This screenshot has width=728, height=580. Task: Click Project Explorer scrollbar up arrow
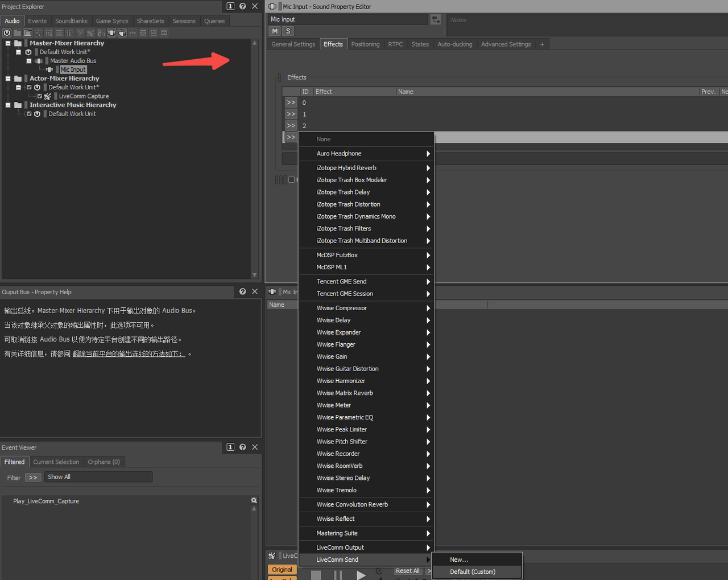coord(254,43)
